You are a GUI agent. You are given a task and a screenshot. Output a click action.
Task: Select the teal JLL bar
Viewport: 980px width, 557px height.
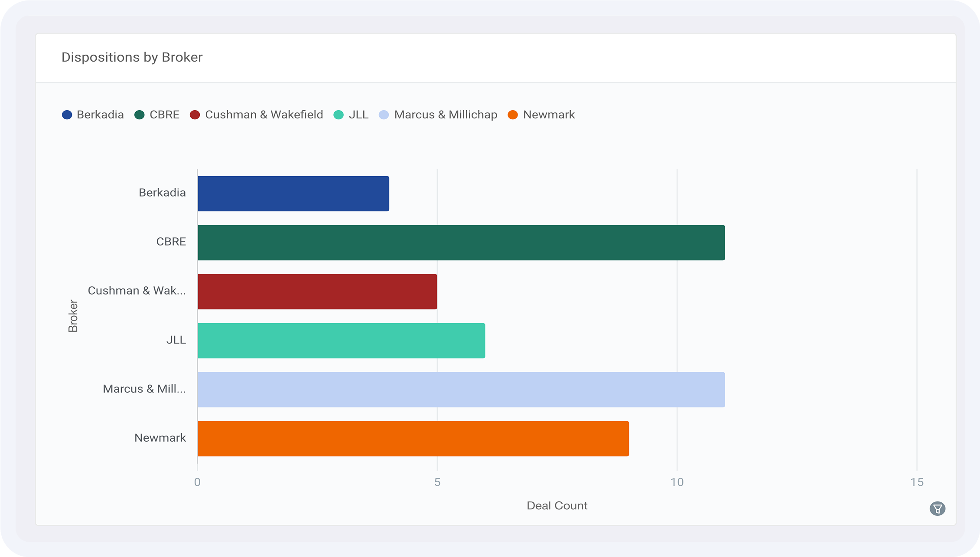coord(341,341)
